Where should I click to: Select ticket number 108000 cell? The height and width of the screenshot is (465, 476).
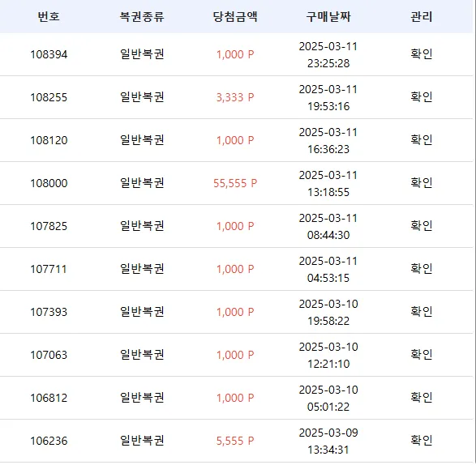[x=49, y=183]
